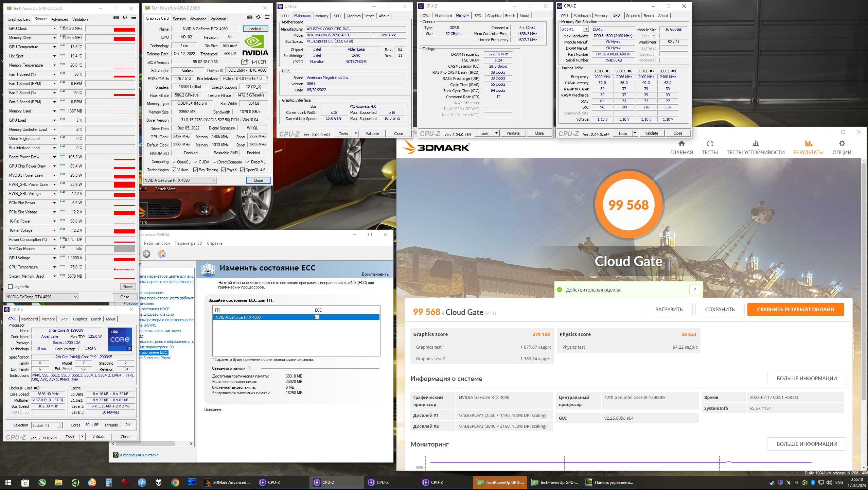The width and height of the screenshot is (868, 490).
Task: Click the BIOS Version share/export icon
Action: (x=245, y=62)
